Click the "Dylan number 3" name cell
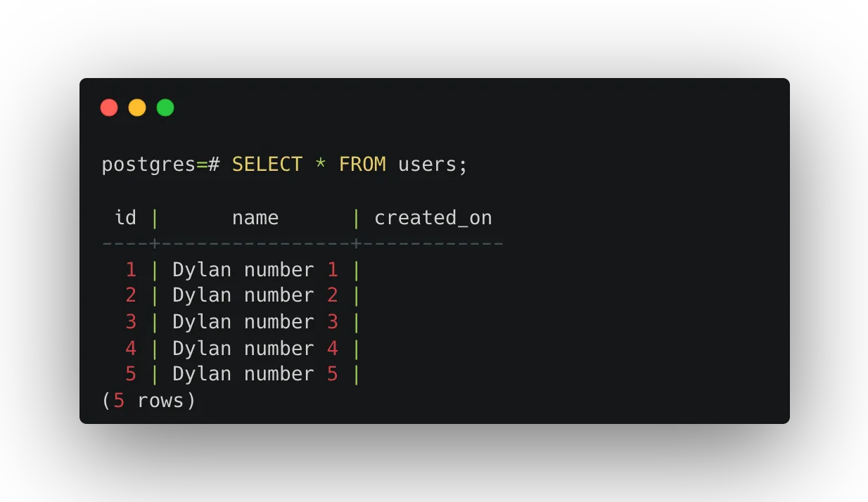The height and width of the screenshot is (502, 868). pos(255,322)
